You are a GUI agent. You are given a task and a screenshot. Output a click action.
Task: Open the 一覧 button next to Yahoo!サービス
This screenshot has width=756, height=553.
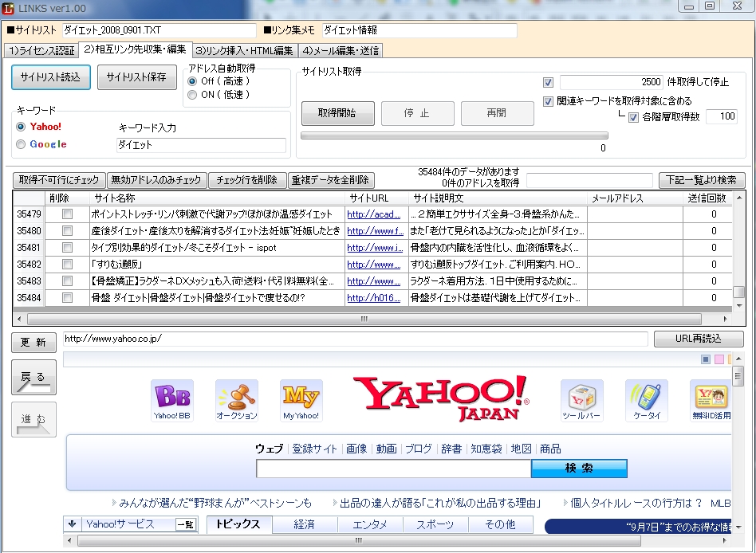coord(186,524)
